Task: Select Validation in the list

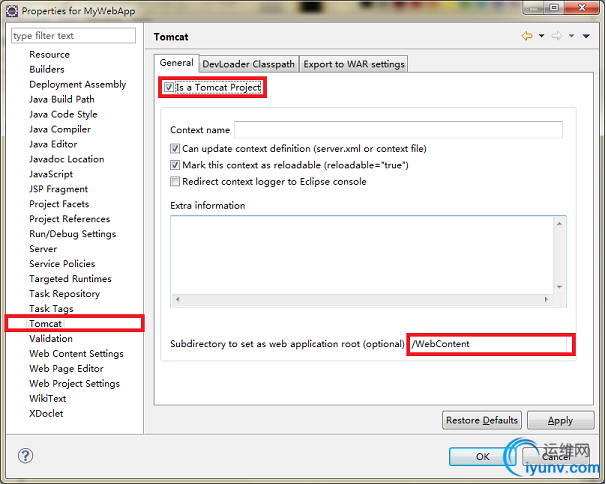Action: click(51, 339)
